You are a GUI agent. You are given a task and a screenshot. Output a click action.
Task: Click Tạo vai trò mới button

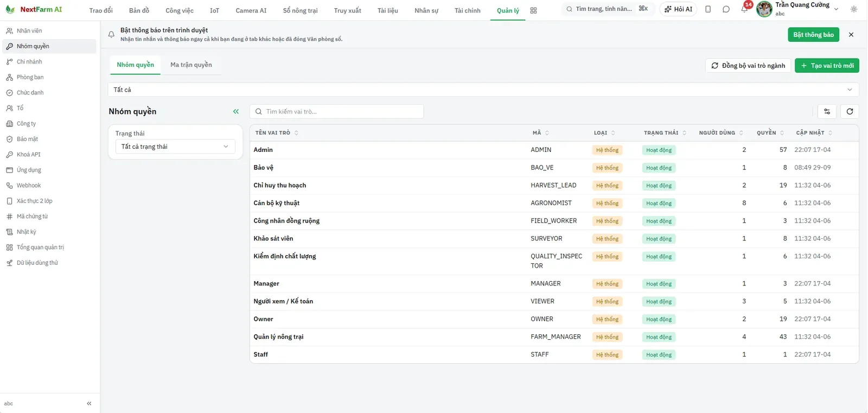point(827,66)
